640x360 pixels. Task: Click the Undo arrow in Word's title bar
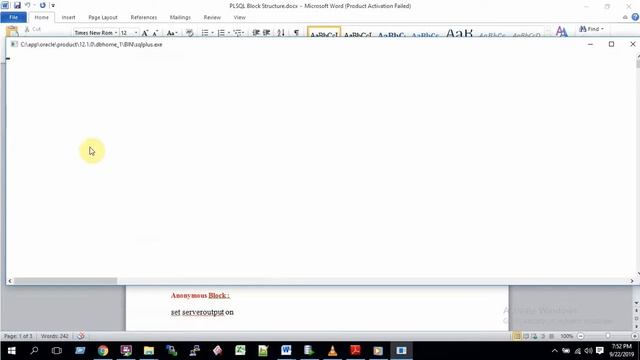click(x=28, y=6)
